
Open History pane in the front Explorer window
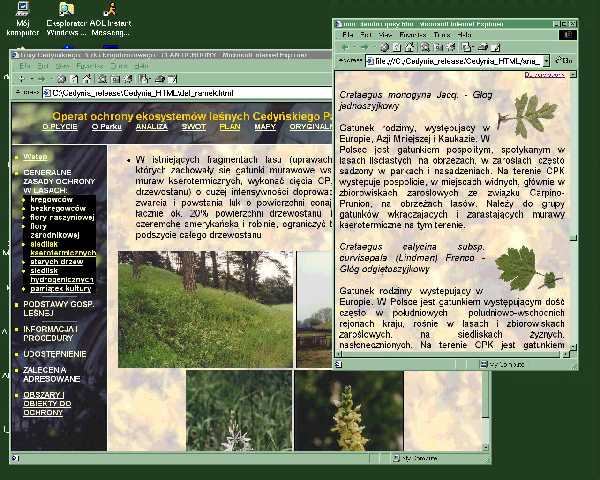click(x=452, y=47)
